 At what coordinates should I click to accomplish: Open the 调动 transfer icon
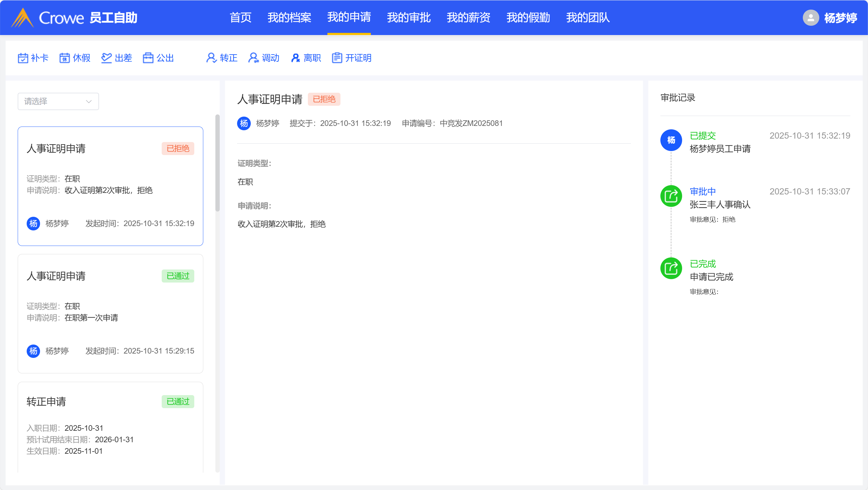(x=253, y=58)
